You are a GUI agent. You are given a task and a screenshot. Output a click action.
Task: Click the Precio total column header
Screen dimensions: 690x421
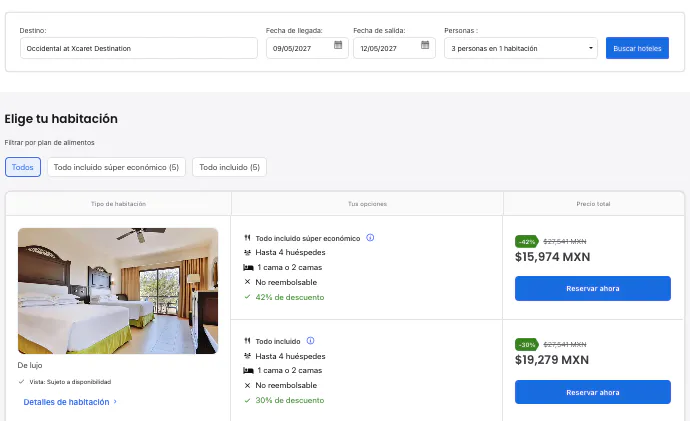click(593, 204)
